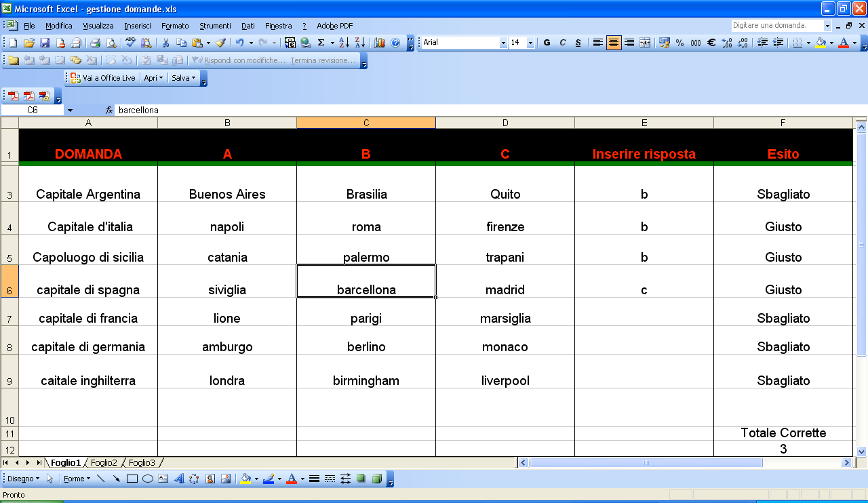Viewport: 868px width, 503px height.
Task: Toggle bold (G) formatting
Action: 547,43
